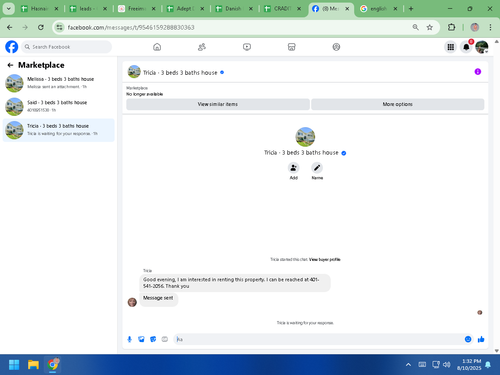This screenshot has height=375, width=500.
Task: Open Said - 3 beds 3 baths house chat
Action: click(x=59, y=106)
